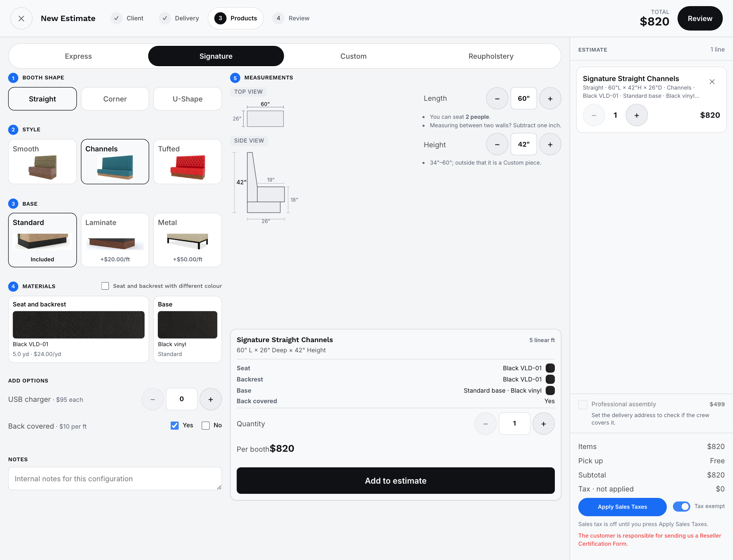This screenshot has width=733, height=560.
Task: Switch to the Express product tab
Action: point(78,56)
